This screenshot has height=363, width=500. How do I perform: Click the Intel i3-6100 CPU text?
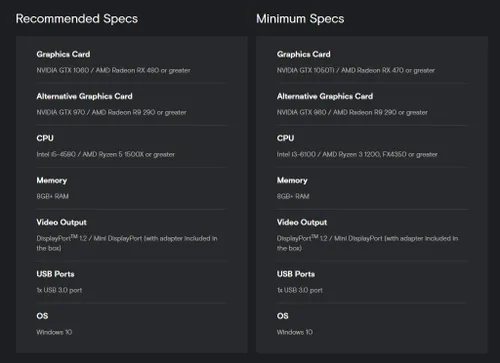357,154
